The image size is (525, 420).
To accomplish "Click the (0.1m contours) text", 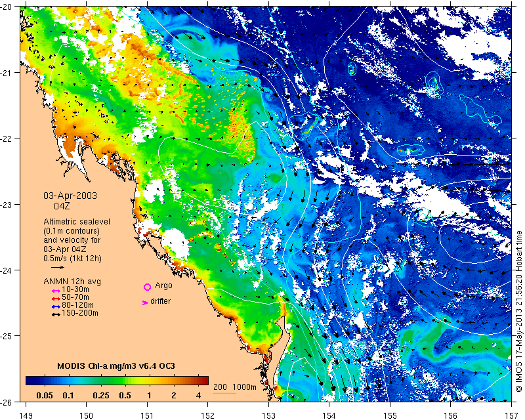I will [72, 231].
